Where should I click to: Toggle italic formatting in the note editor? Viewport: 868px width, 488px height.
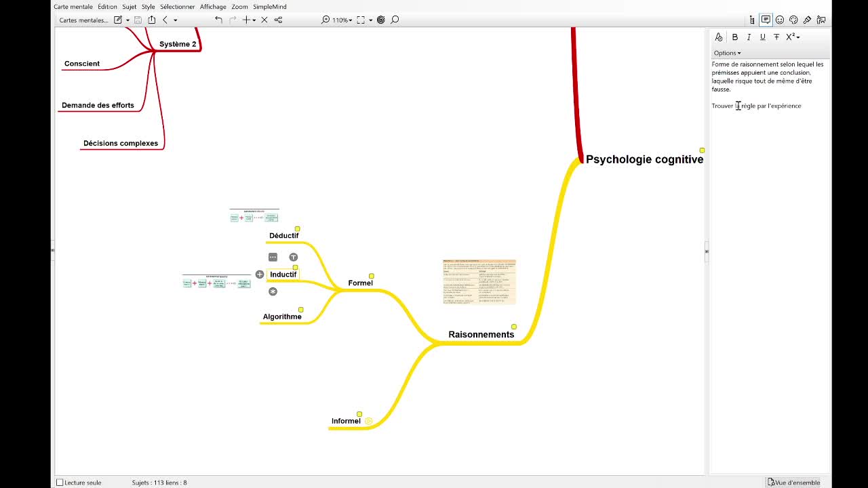(x=749, y=37)
